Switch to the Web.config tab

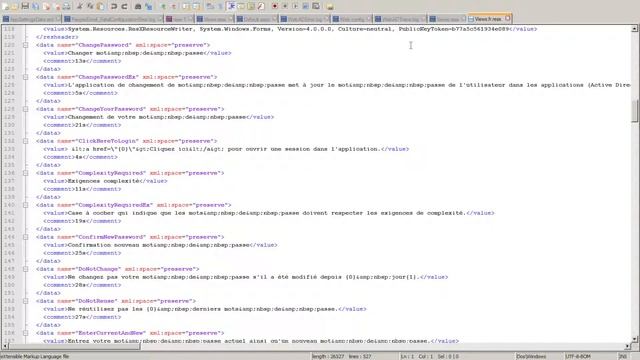click(352, 19)
